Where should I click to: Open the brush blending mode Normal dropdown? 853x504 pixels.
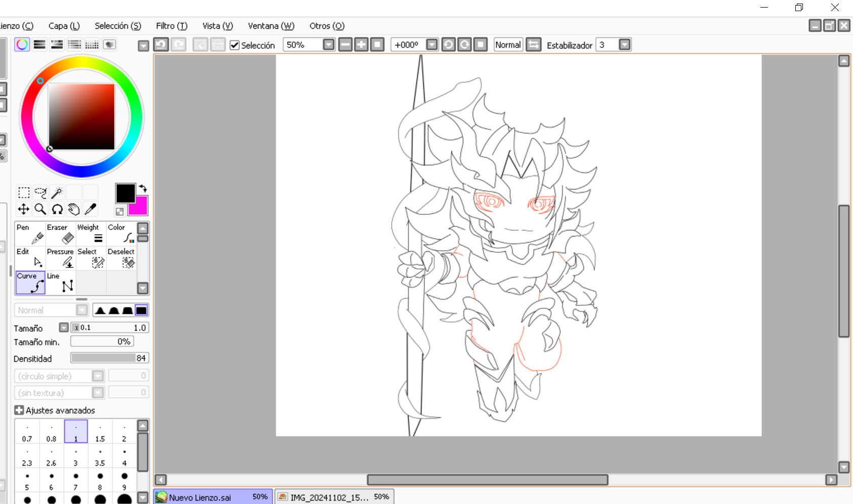click(82, 310)
